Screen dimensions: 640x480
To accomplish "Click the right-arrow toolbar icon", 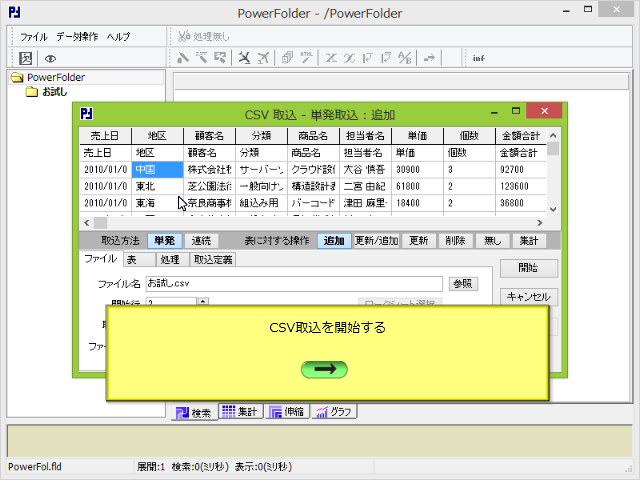I will click(429, 58).
